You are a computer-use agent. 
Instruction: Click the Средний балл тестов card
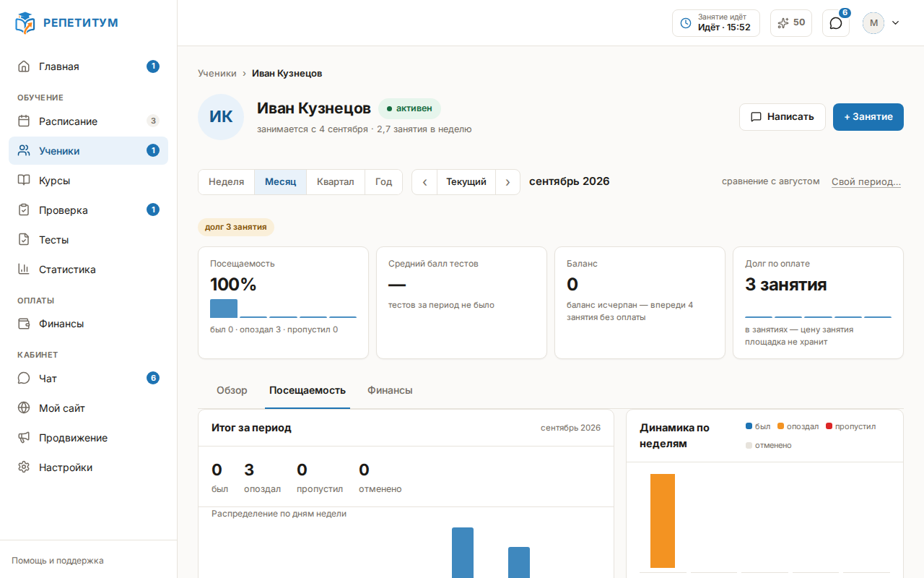point(461,303)
